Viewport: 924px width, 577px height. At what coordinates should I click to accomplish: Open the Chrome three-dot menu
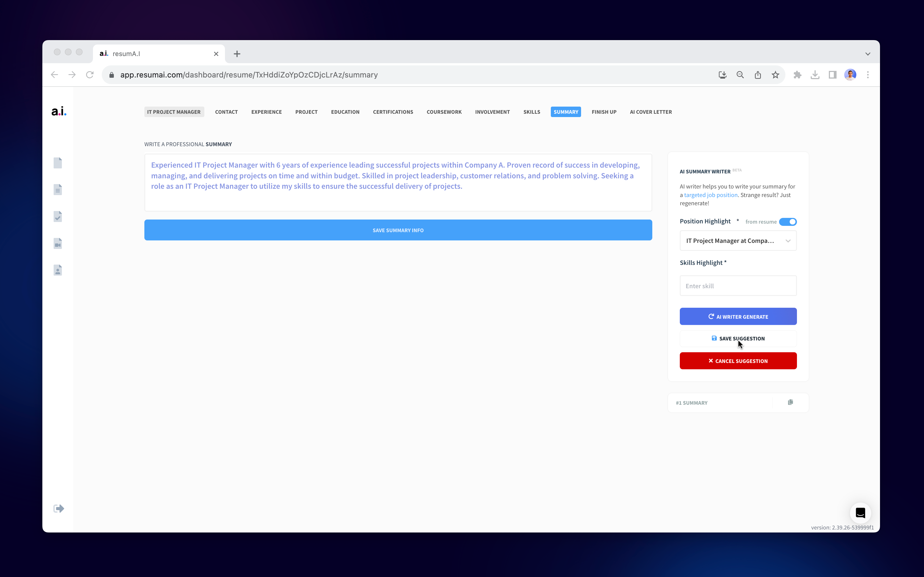coord(868,75)
